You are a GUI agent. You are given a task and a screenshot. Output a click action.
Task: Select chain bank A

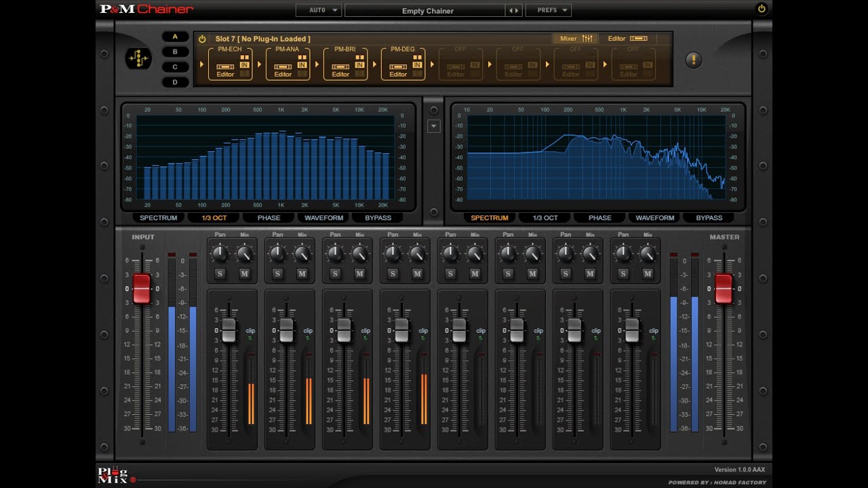(x=175, y=37)
